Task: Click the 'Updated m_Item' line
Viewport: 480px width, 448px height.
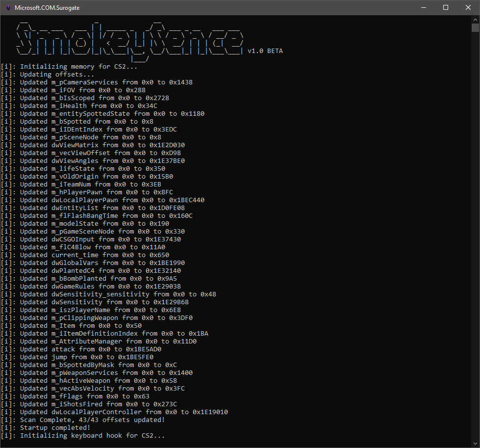Action: click(71, 326)
